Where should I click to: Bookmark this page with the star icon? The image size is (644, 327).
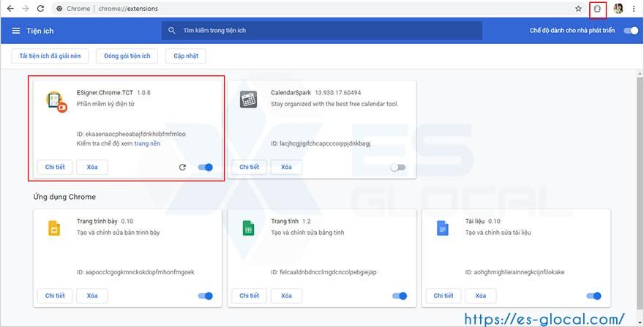pyautogui.click(x=578, y=9)
